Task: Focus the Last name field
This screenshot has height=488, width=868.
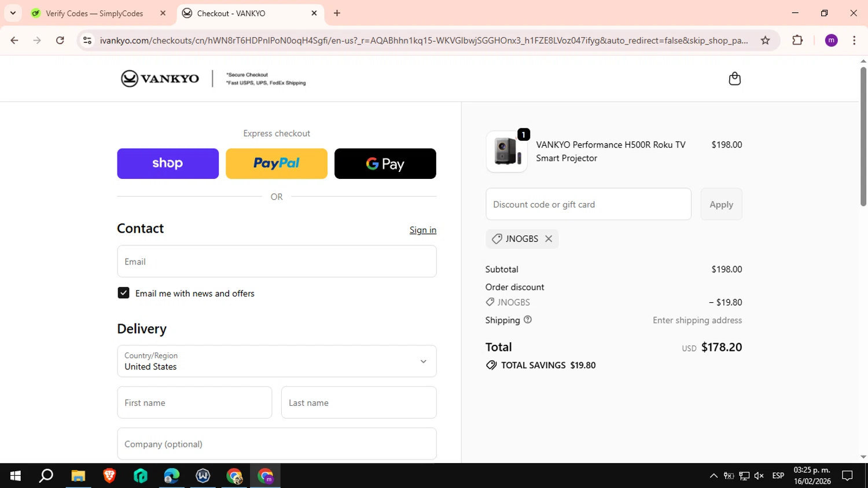Action: point(359,402)
